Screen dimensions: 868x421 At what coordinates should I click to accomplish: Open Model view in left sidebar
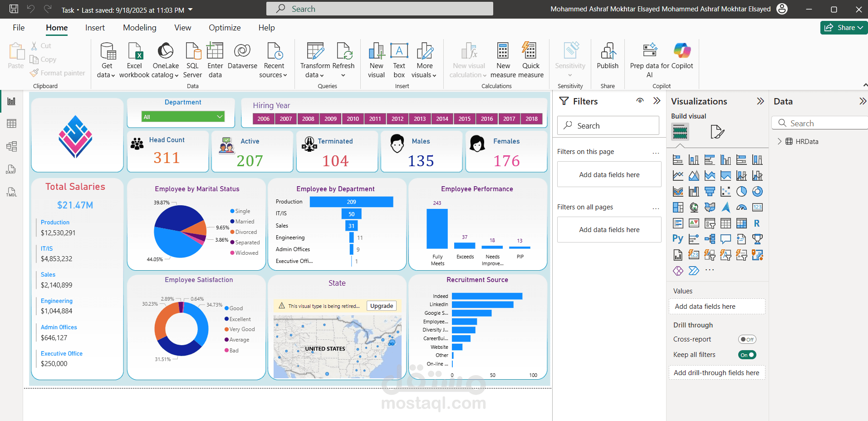12,146
